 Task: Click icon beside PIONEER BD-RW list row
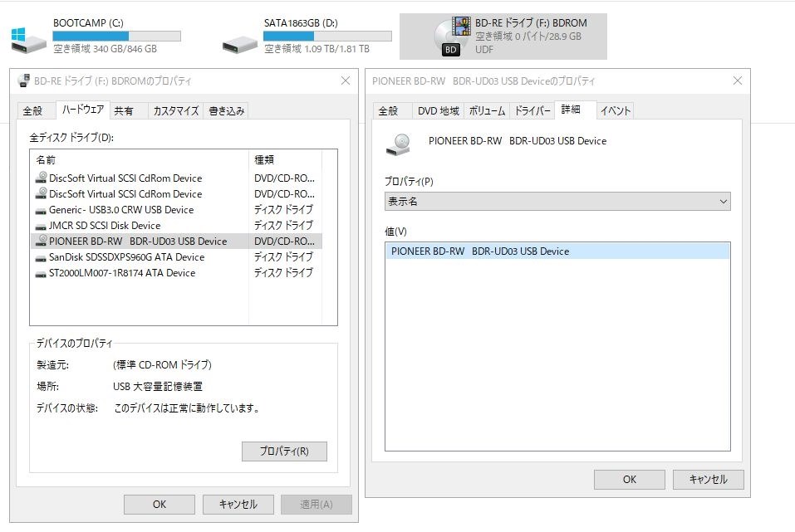[x=41, y=242]
